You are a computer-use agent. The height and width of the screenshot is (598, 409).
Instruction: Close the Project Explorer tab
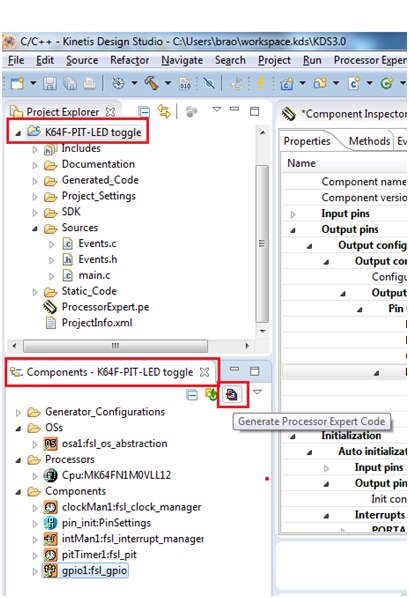(110, 112)
